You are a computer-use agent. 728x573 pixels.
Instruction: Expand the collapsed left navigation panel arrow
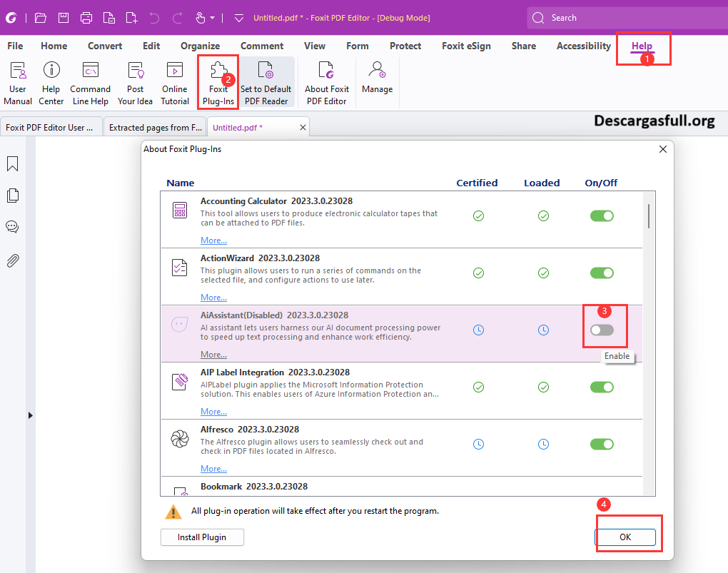pos(30,415)
